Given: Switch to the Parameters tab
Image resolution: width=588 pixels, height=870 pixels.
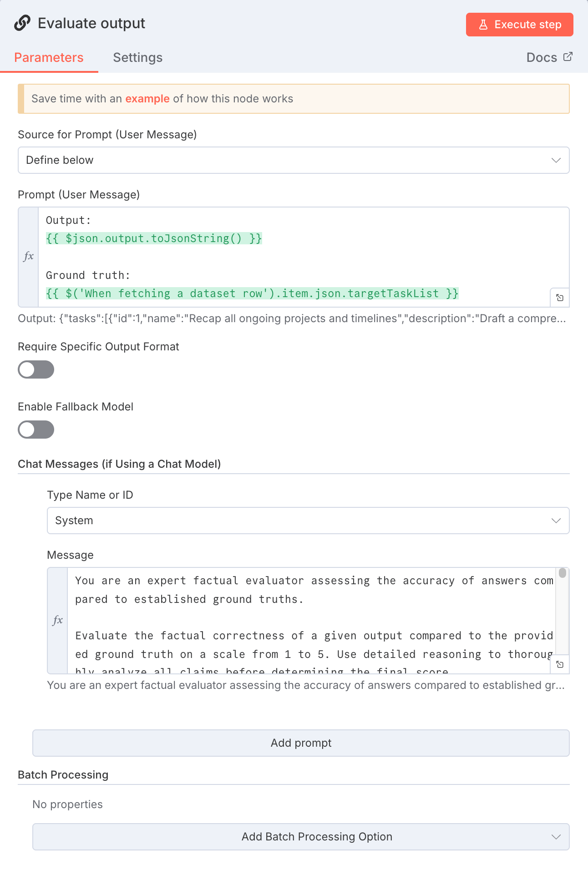Looking at the screenshot, I should click(x=49, y=58).
